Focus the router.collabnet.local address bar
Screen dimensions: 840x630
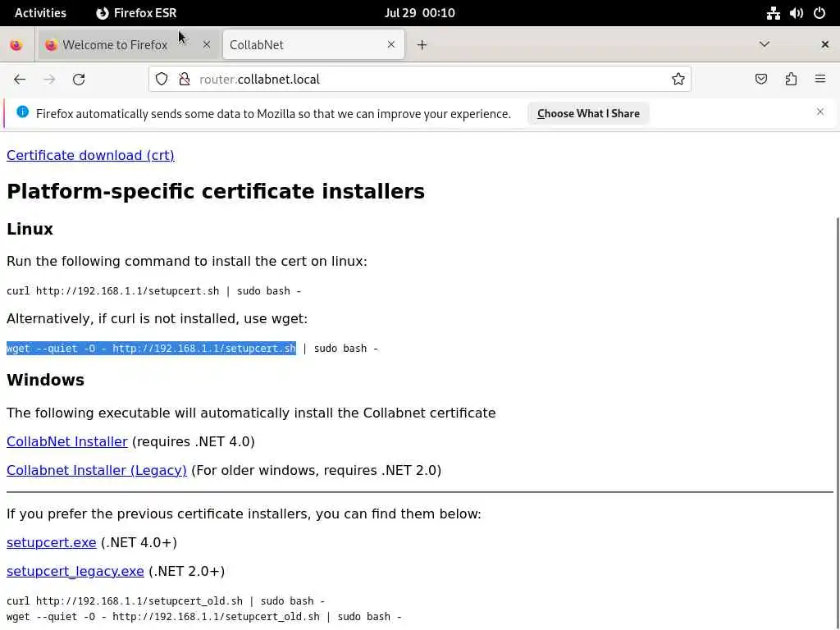click(420, 80)
